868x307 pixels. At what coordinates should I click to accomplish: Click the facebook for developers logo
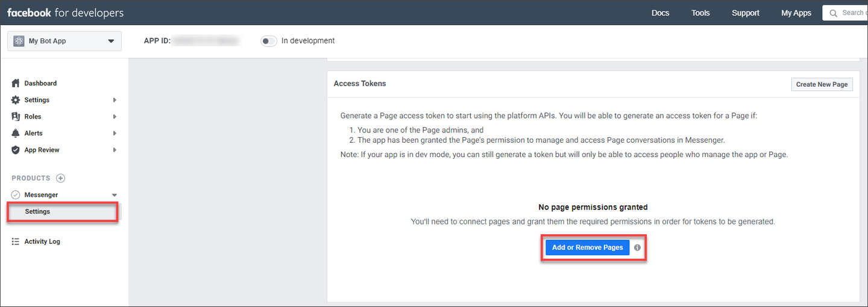65,13
